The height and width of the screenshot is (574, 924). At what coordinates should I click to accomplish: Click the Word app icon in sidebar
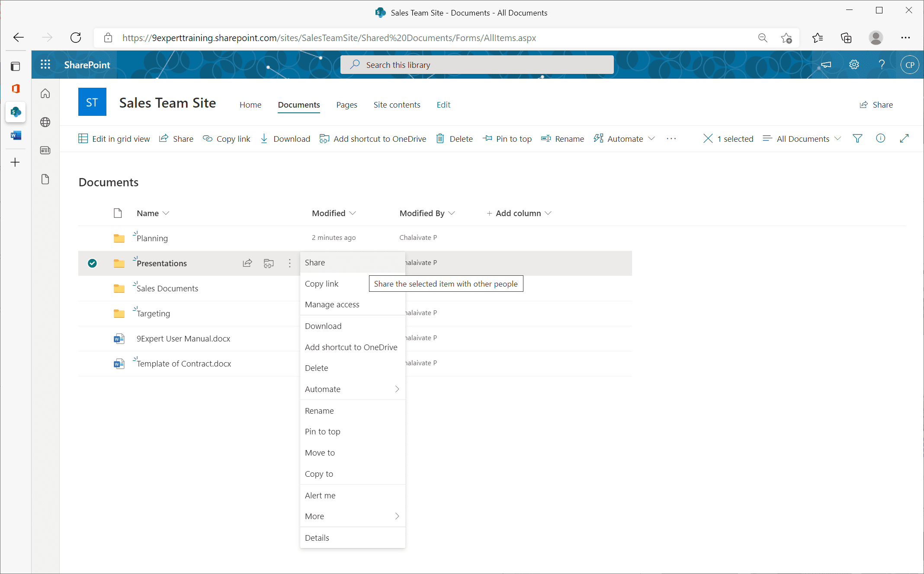[16, 135]
